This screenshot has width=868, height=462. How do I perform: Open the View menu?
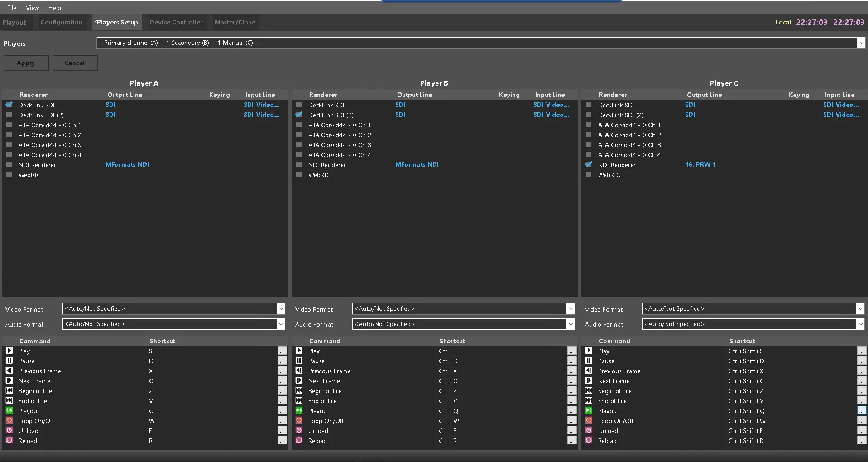32,8
